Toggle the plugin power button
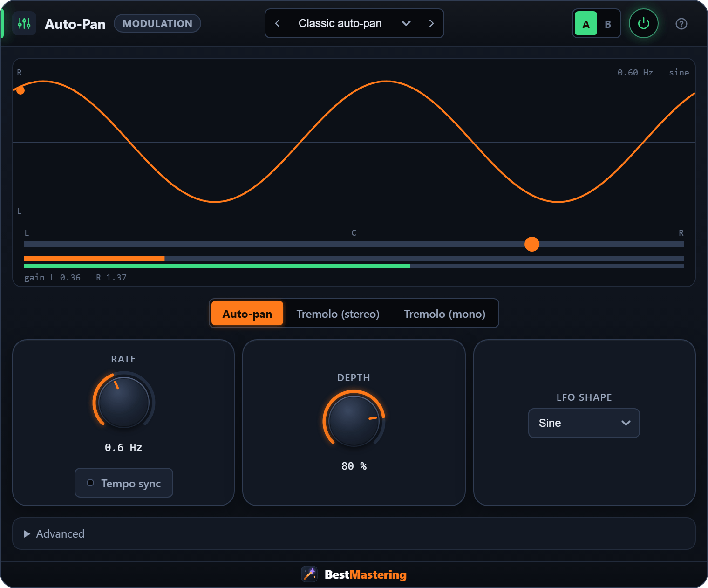The height and width of the screenshot is (588, 708). [x=643, y=23]
